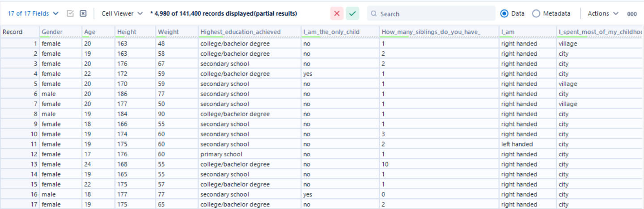This screenshot has height=209, width=644.
Task: Click the deselect all fields X-box icon
Action: pos(83,13)
